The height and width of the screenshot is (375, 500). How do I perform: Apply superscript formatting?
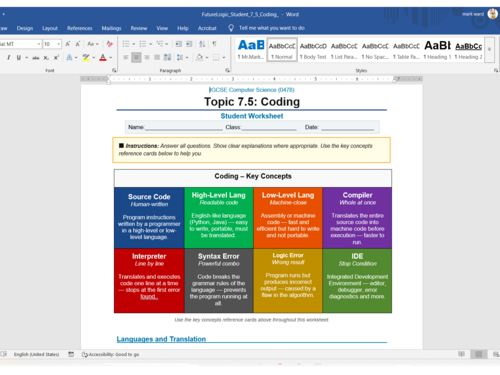[56, 58]
